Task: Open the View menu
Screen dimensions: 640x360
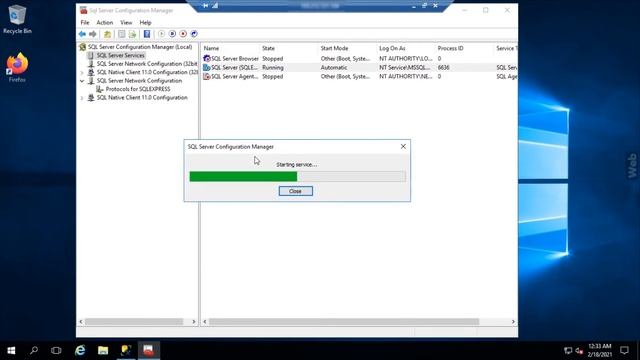Action: (x=126, y=22)
